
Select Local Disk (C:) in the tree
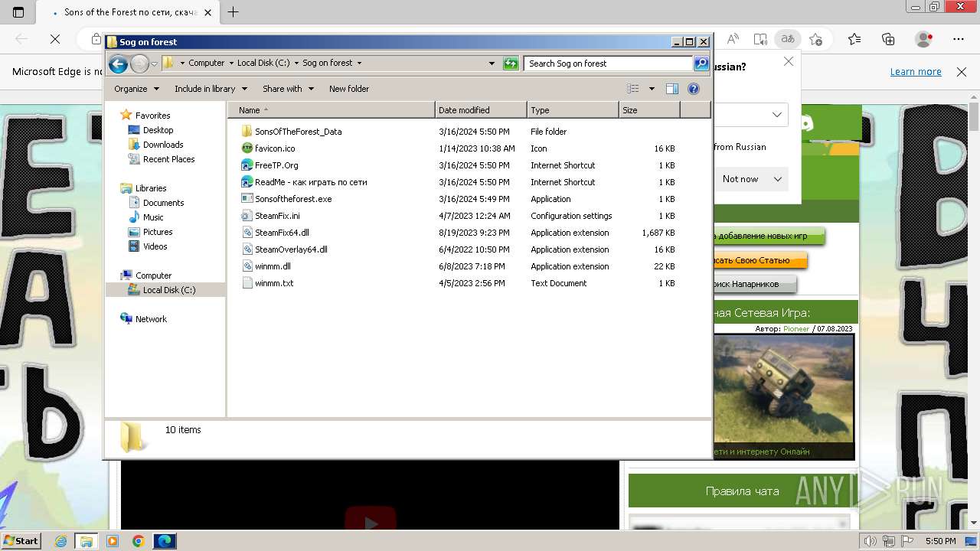click(x=168, y=290)
